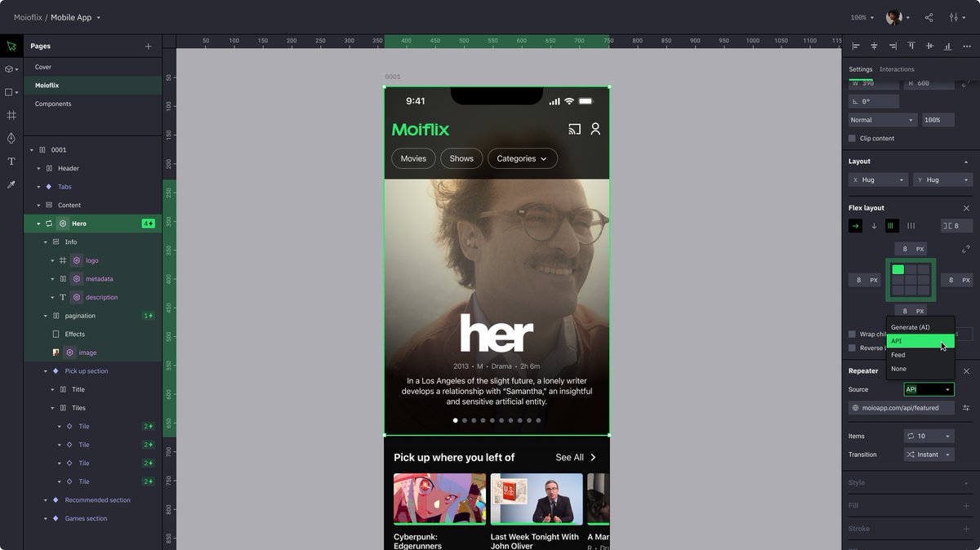The width and height of the screenshot is (980, 550).
Task: Select the Pen tool
Action: [11, 138]
